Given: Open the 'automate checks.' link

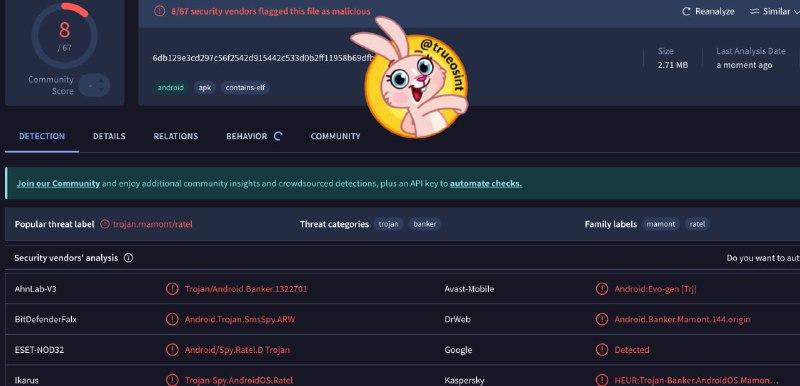Looking at the screenshot, I should 486,184.
